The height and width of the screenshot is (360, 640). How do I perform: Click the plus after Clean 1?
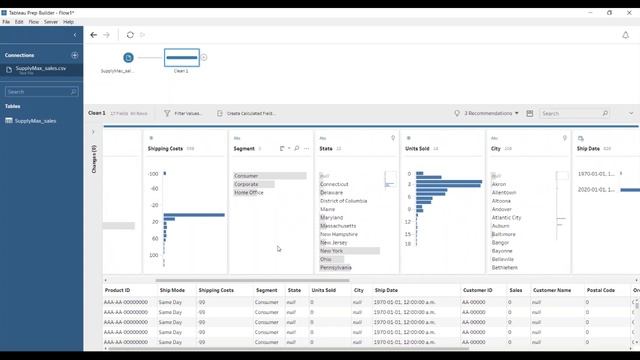(x=204, y=58)
